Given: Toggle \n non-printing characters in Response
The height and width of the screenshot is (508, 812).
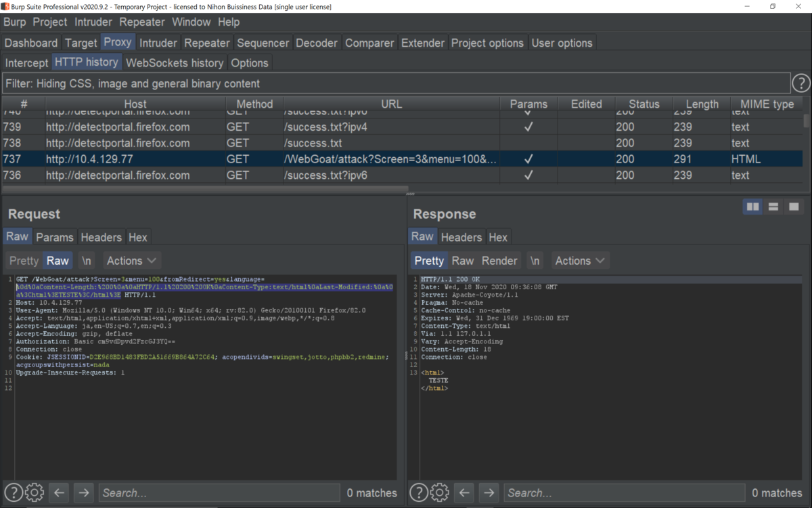Looking at the screenshot, I should pos(535,261).
